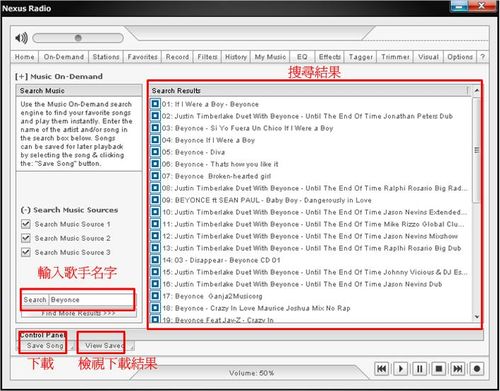Viewport: 500px width, 391px height.
Task: Select result 09: Baby Boy - Dangerously in Love
Action: [x=267, y=200]
